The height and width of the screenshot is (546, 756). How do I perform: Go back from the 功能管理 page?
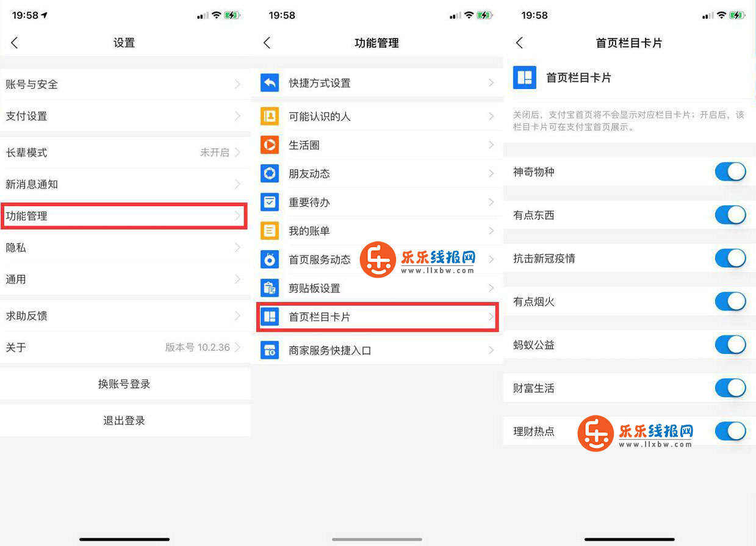coord(267,43)
